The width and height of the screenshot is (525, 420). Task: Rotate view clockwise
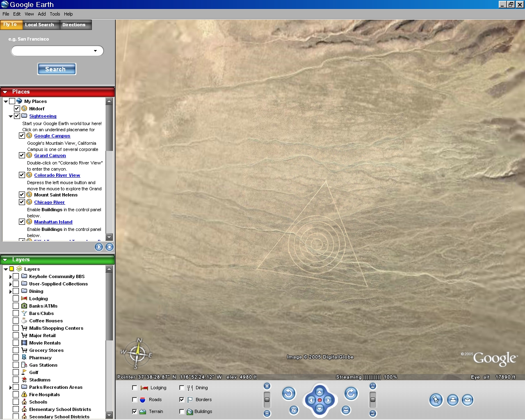(351, 394)
